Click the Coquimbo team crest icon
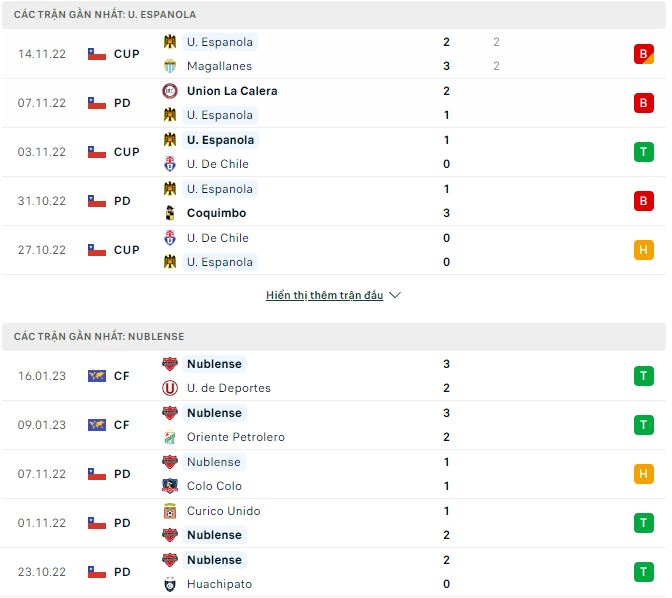The image size is (672, 598). [170, 213]
